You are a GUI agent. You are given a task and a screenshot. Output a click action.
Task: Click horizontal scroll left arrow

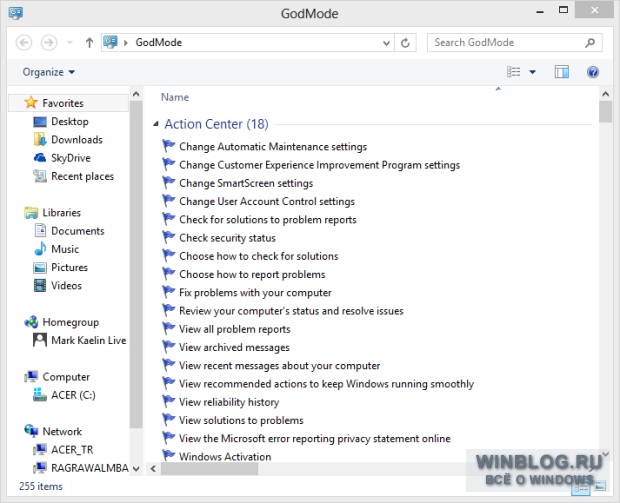coord(153,469)
